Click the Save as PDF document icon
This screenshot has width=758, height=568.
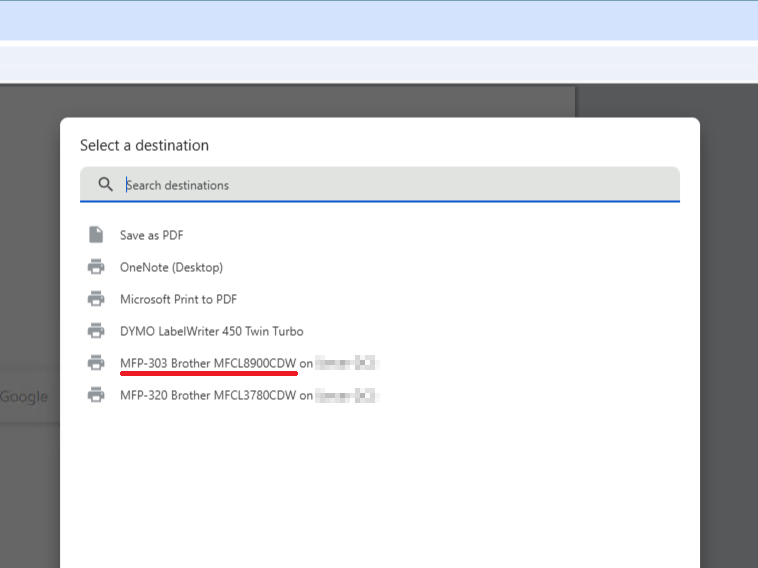tap(96, 235)
